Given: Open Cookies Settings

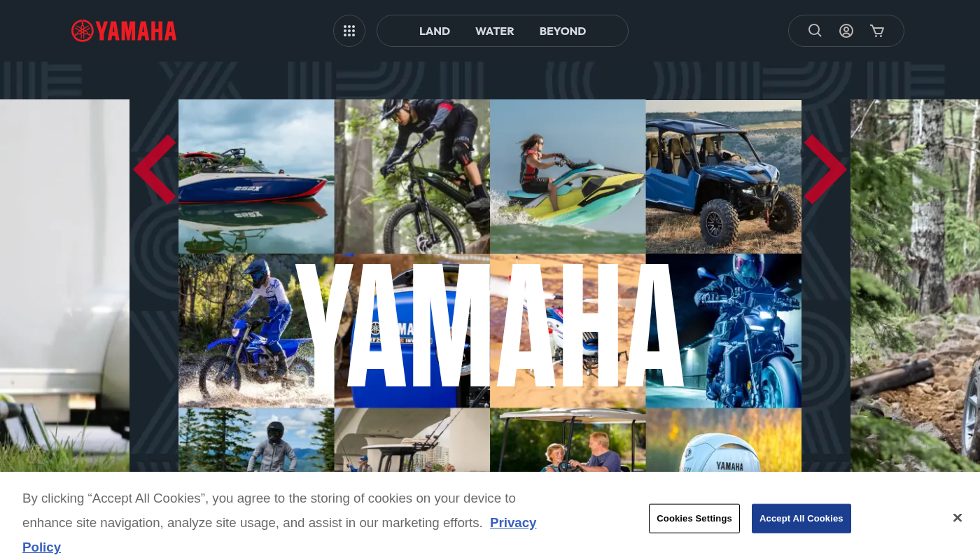Looking at the screenshot, I should pos(694,519).
